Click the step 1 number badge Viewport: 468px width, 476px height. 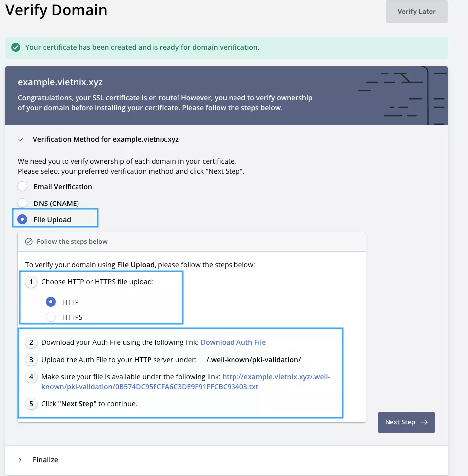31,282
